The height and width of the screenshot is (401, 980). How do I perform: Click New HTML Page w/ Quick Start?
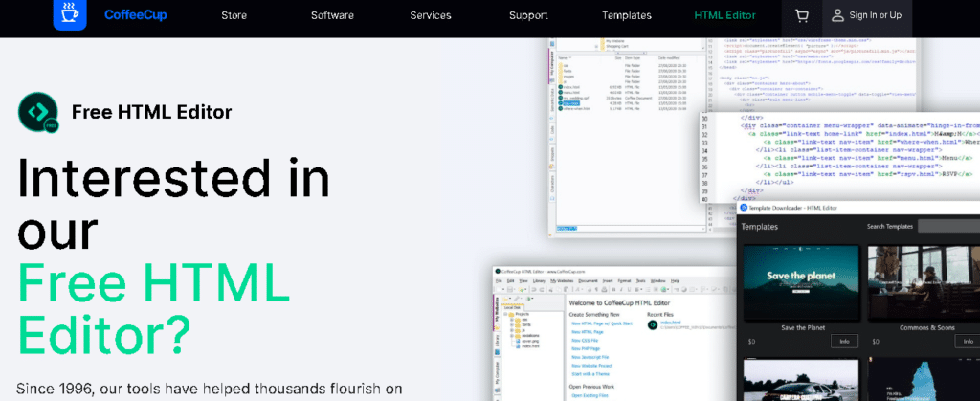(x=602, y=323)
